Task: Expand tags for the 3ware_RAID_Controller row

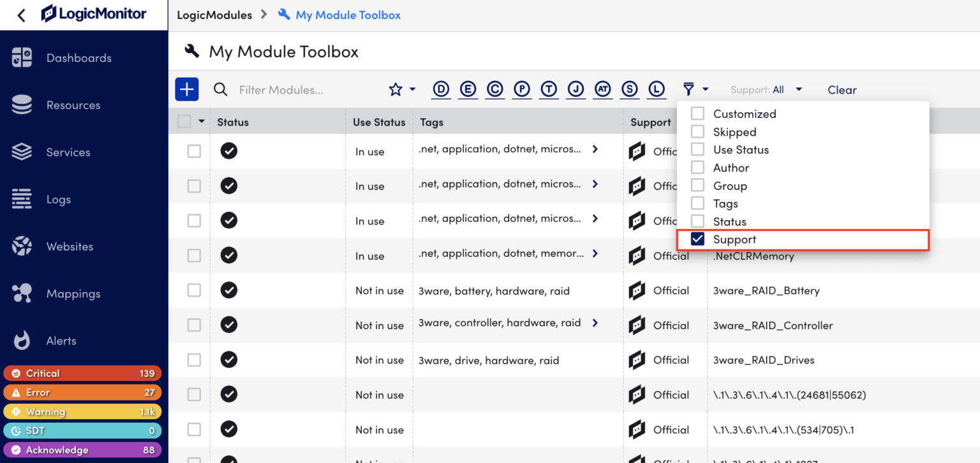Action: pyautogui.click(x=595, y=323)
